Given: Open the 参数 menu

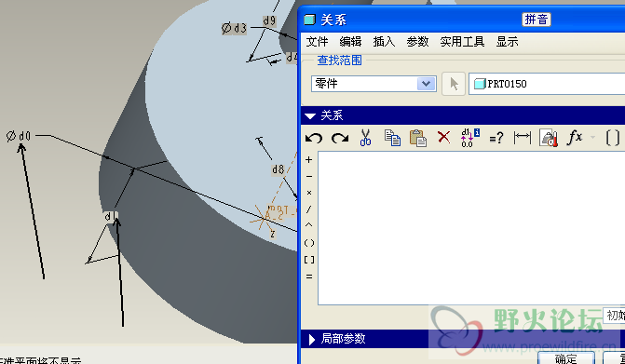Looking at the screenshot, I should pyautogui.click(x=417, y=41).
